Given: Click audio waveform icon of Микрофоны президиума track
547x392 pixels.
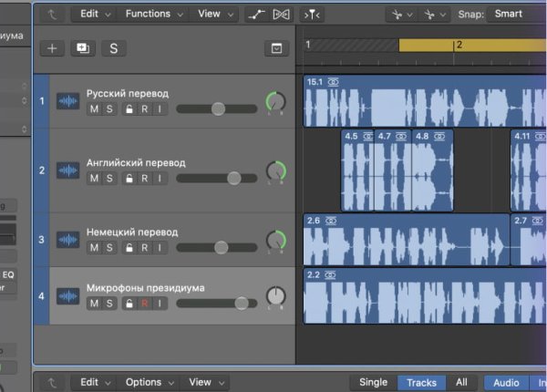Looking at the screenshot, I should coord(68,295).
